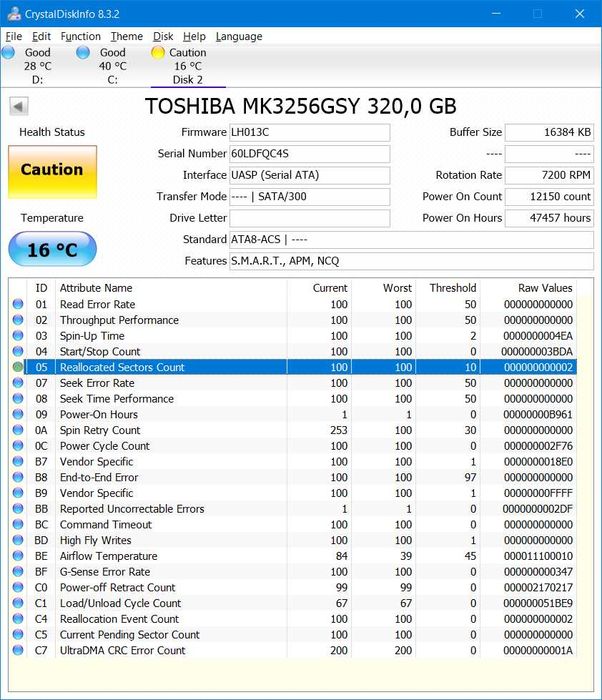Click raw value '000011100010' of Airflow Temperature
The height and width of the screenshot is (700, 602).
coord(538,556)
